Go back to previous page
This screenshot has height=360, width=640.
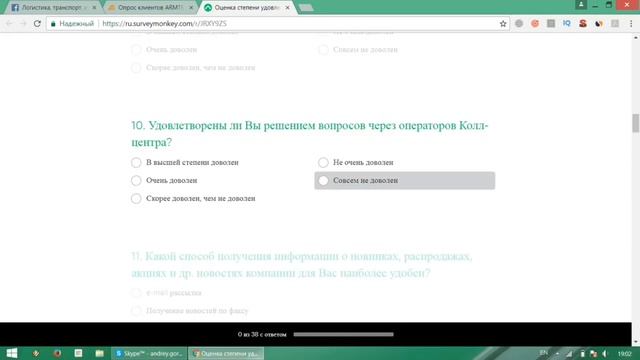point(9,24)
